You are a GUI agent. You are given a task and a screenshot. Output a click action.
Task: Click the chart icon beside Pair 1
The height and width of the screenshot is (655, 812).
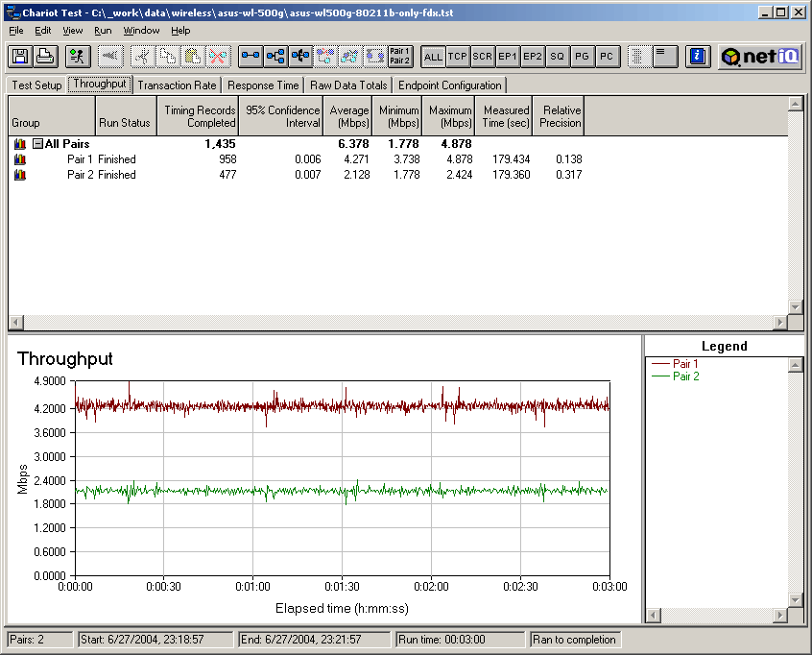20,159
